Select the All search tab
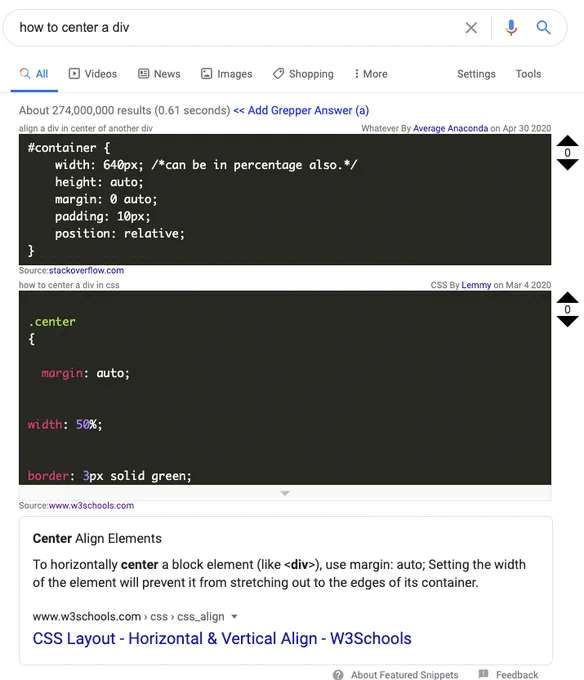Viewport: 584px width, 680px height. pyautogui.click(x=34, y=74)
